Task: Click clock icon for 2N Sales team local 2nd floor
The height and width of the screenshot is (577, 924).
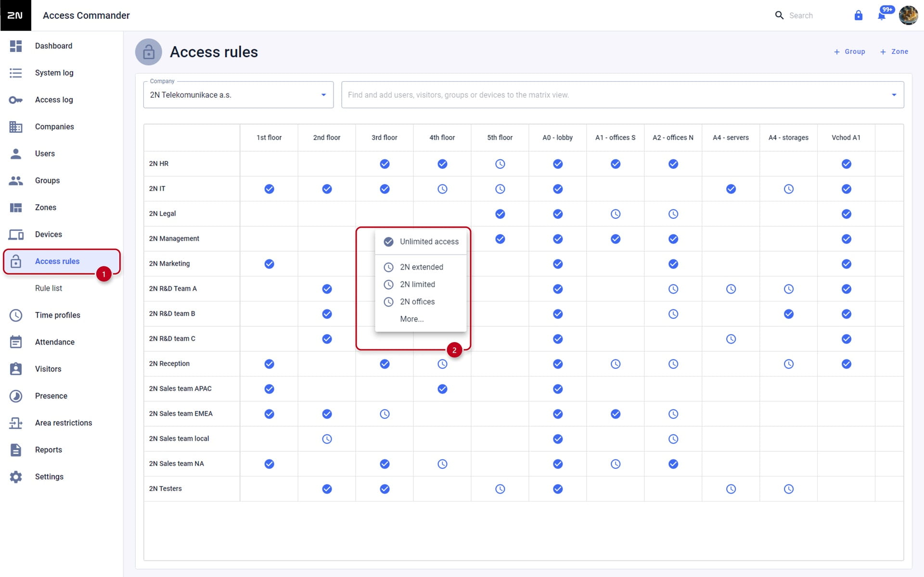Action: [x=327, y=439]
